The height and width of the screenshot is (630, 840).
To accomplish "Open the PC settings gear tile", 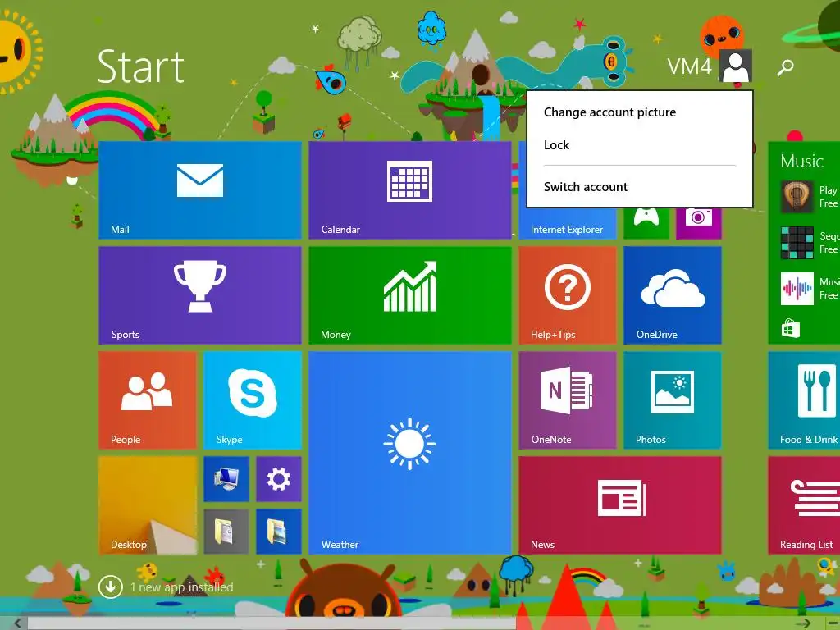I will (x=279, y=479).
